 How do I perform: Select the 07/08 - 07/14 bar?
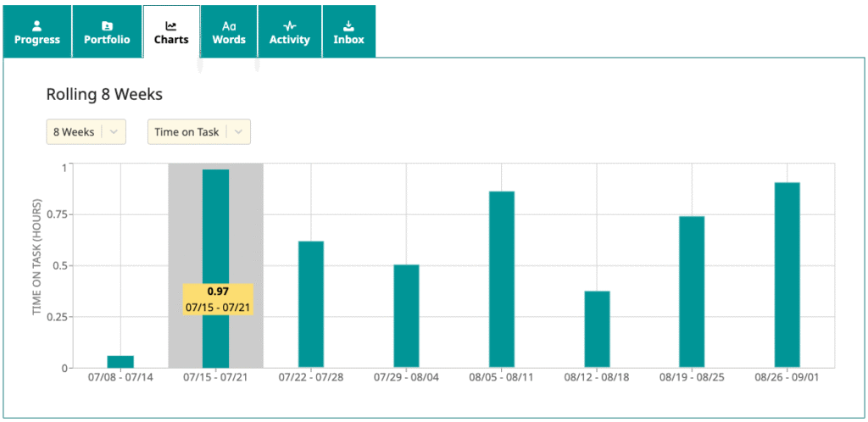(120, 362)
